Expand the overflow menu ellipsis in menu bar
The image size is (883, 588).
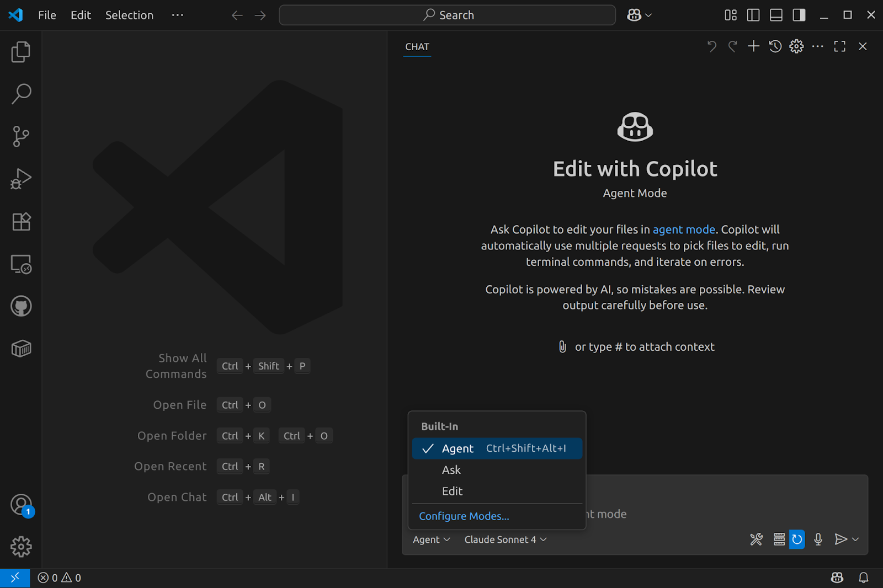178,15
